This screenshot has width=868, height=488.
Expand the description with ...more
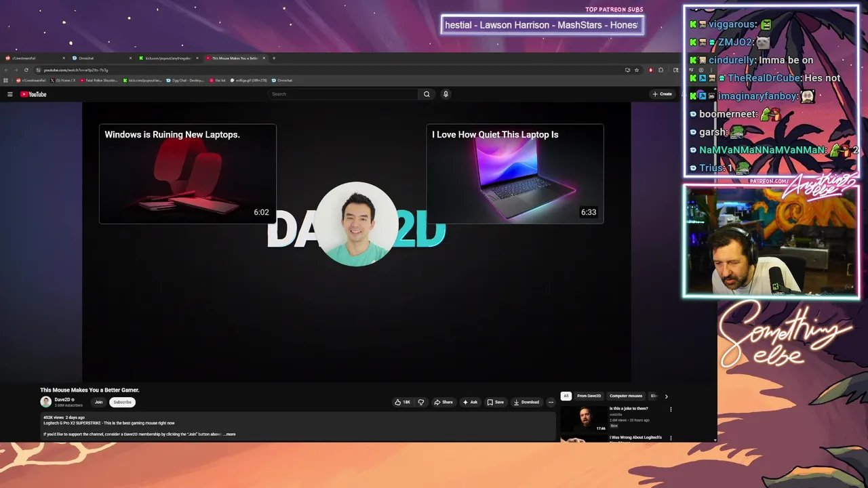pos(230,434)
